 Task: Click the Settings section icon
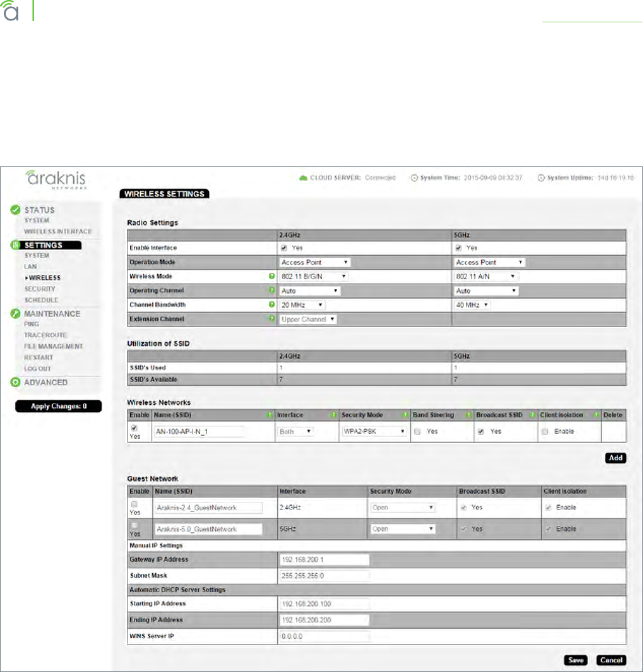[15, 245]
